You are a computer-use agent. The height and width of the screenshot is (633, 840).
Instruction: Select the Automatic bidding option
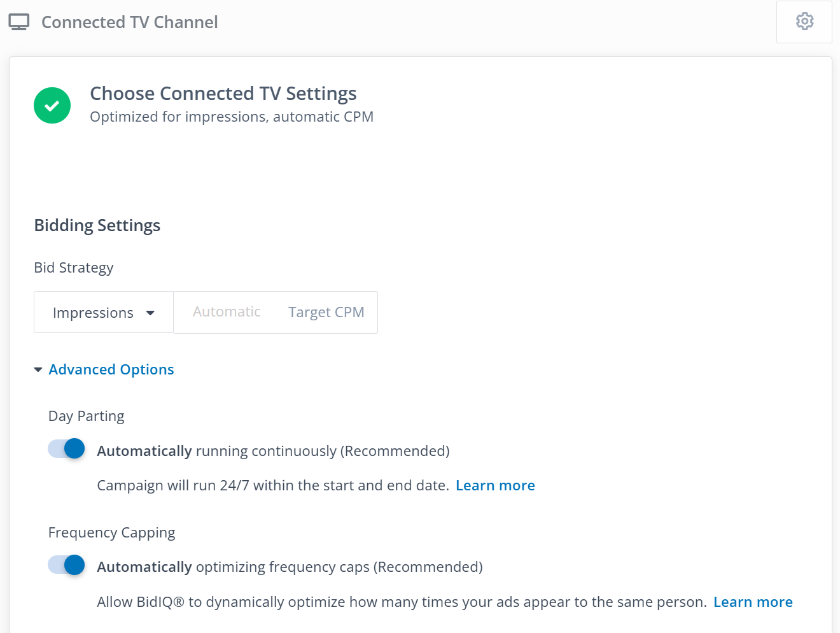pos(227,312)
